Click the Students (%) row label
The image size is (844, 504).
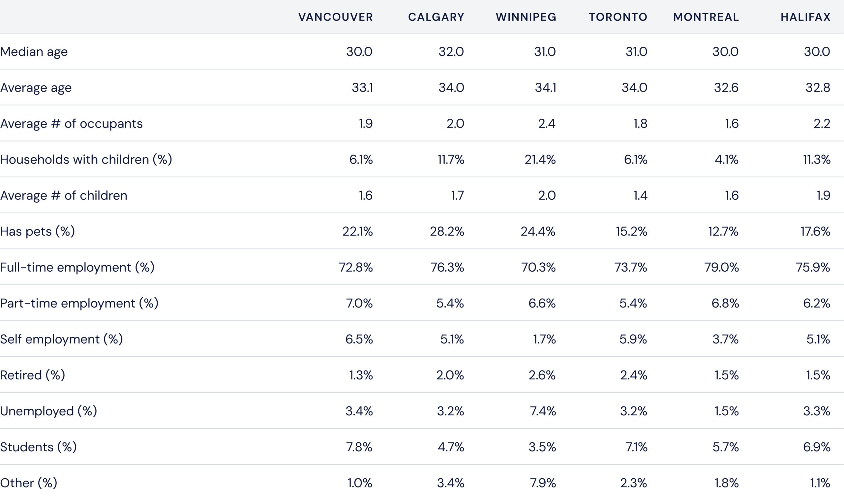(x=38, y=447)
